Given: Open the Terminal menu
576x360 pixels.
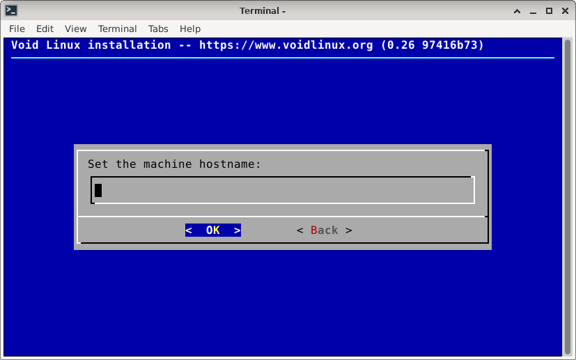Looking at the screenshot, I should (x=117, y=29).
